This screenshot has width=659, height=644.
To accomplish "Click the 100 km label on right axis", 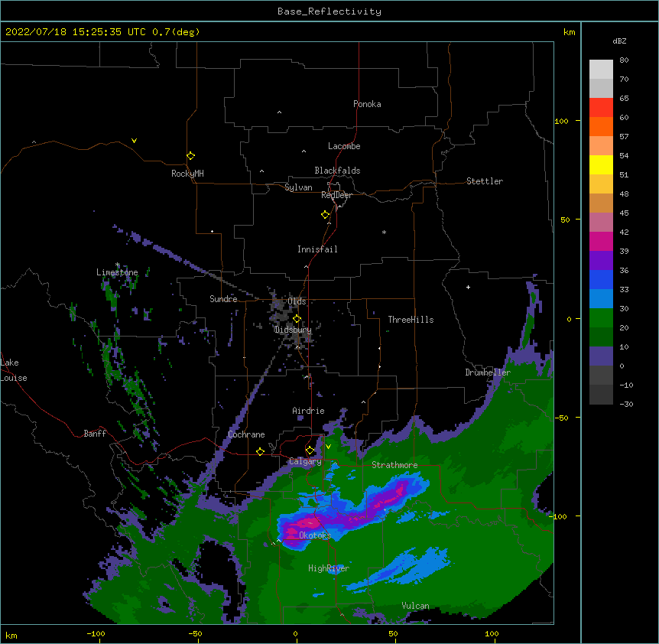I will 561,121.
